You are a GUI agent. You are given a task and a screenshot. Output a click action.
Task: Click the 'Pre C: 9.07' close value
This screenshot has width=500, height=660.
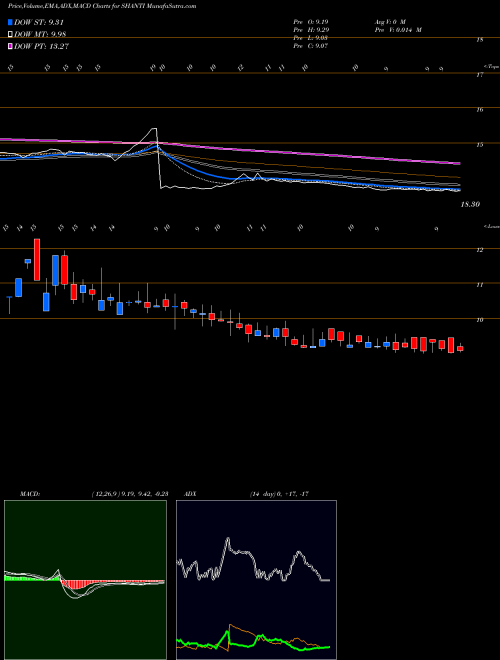[311, 46]
